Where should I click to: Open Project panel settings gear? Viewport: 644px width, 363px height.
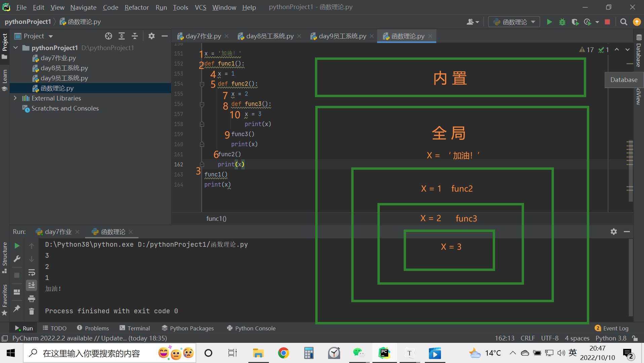click(x=152, y=36)
